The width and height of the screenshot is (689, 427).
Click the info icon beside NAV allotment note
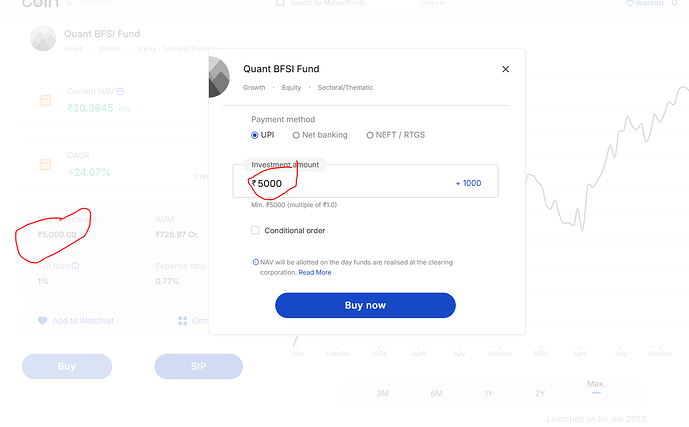tap(256, 262)
